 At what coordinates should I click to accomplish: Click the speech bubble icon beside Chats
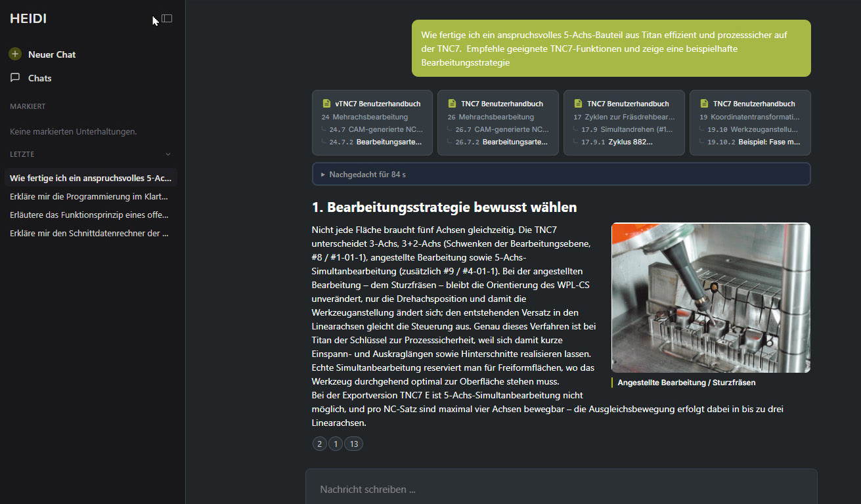15,77
